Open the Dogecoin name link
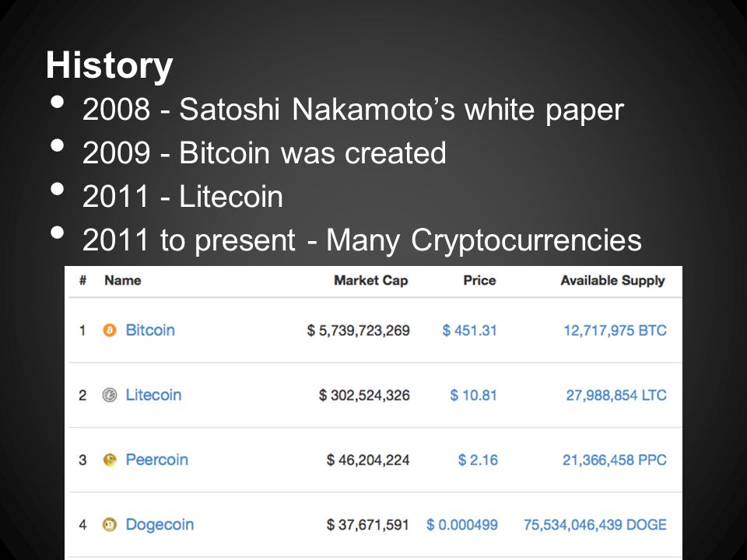Screen dimensions: 747x560 [x=160, y=524]
